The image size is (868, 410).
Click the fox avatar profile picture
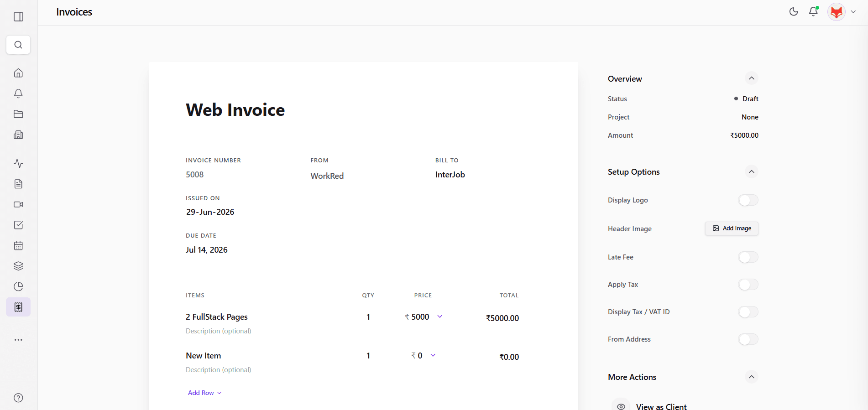point(837,12)
